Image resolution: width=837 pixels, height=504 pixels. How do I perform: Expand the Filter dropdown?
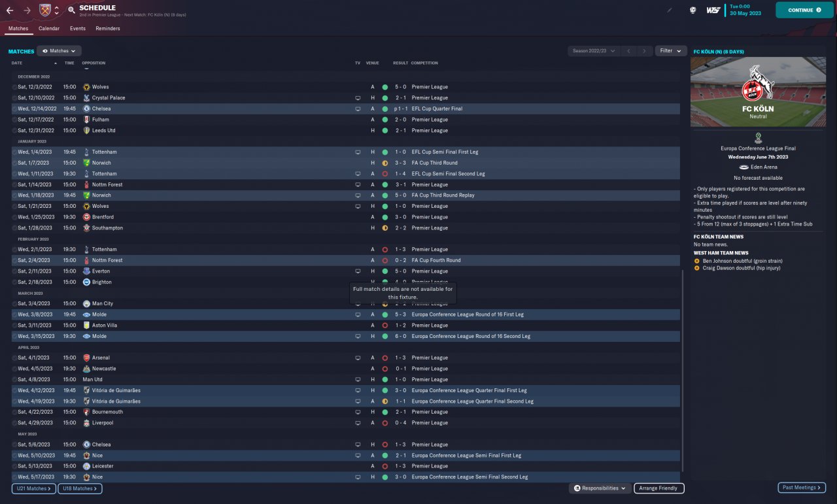point(671,51)
